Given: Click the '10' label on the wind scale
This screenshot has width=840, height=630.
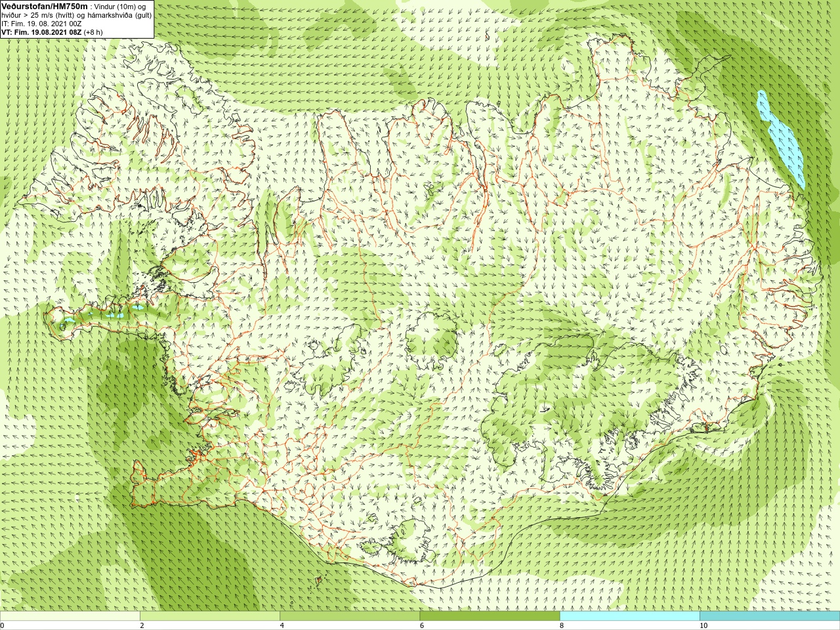Looking at the screenshot, I should point(703,625).
